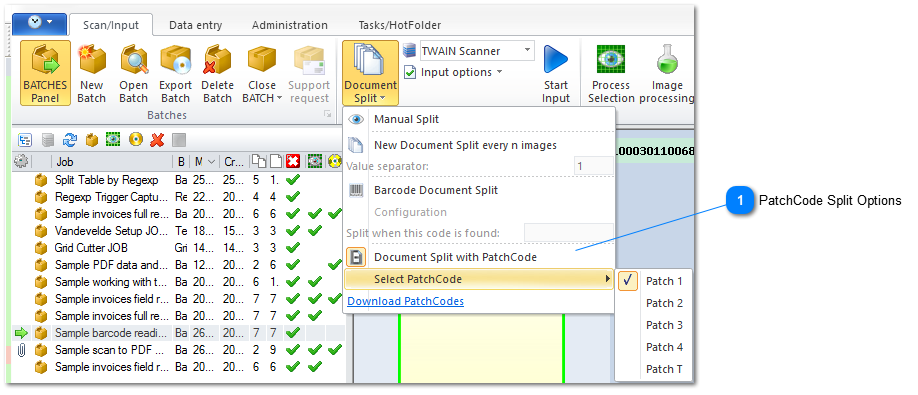918x395 pixels.
Task: Click the Process Selection eye icon
Action: pos(611,59)
